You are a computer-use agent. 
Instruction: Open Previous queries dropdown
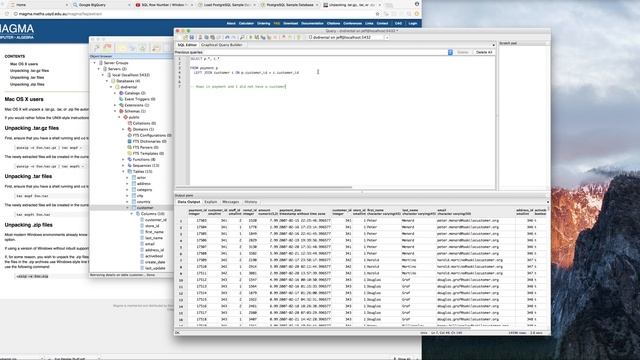pos(450,52)
